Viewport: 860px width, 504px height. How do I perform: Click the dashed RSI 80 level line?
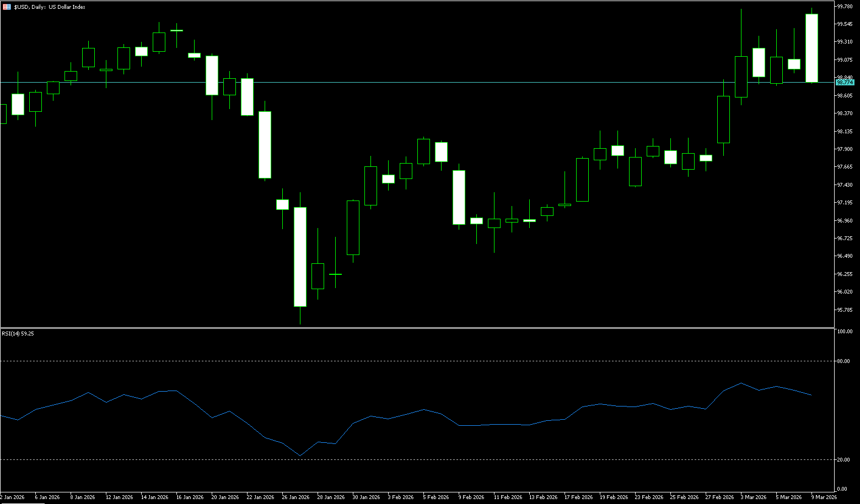(419, 361)
